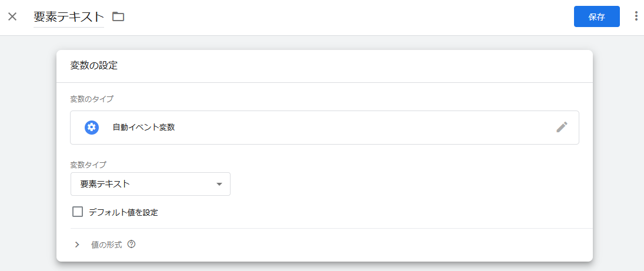Click the help question mark beside 値の形式
Screen dimensions: 644x271
pos(131,245)
